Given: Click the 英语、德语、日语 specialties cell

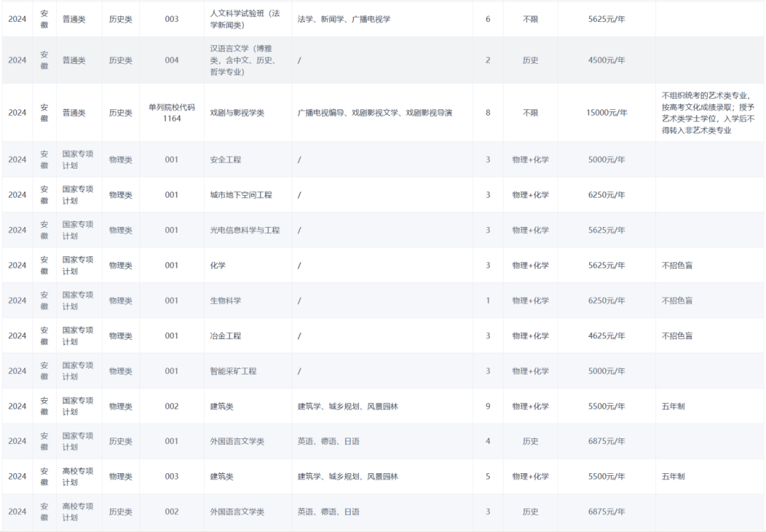Looking at the screenshot, I should pos(331,440).
